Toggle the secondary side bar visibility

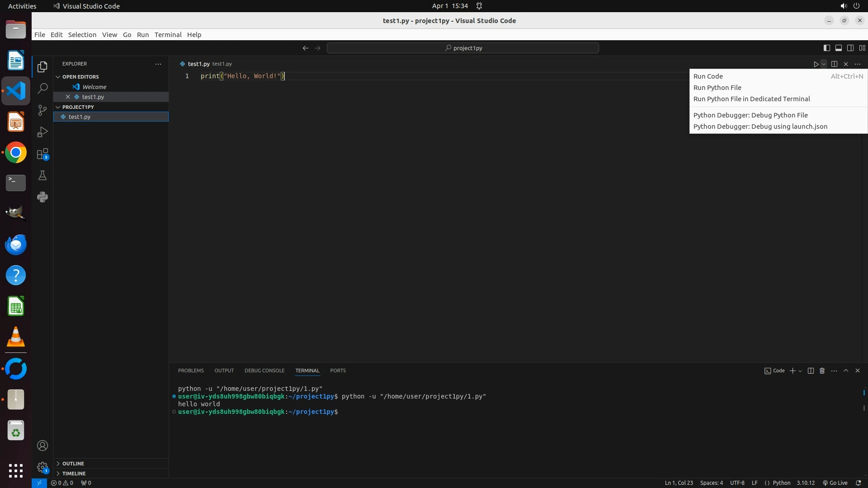coord(850,48)
